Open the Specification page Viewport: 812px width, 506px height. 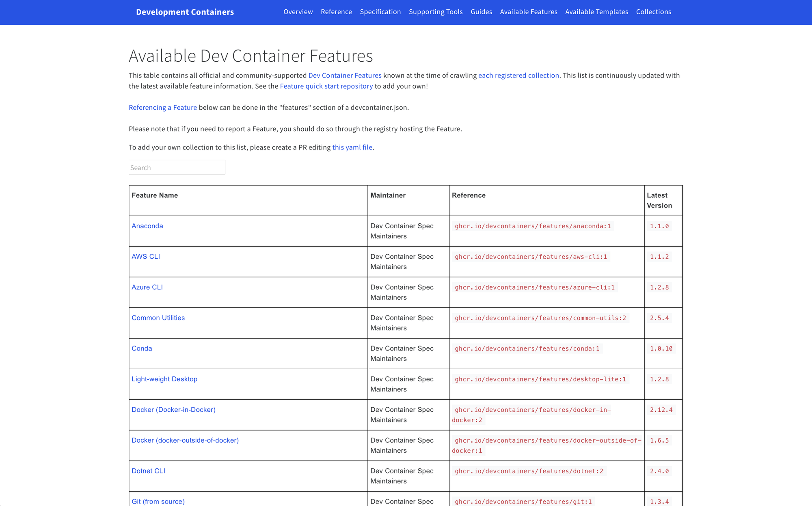(380, 12)
